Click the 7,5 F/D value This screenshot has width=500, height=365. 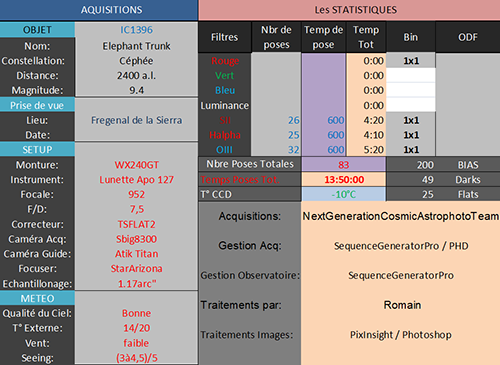(x=136, y=209)
